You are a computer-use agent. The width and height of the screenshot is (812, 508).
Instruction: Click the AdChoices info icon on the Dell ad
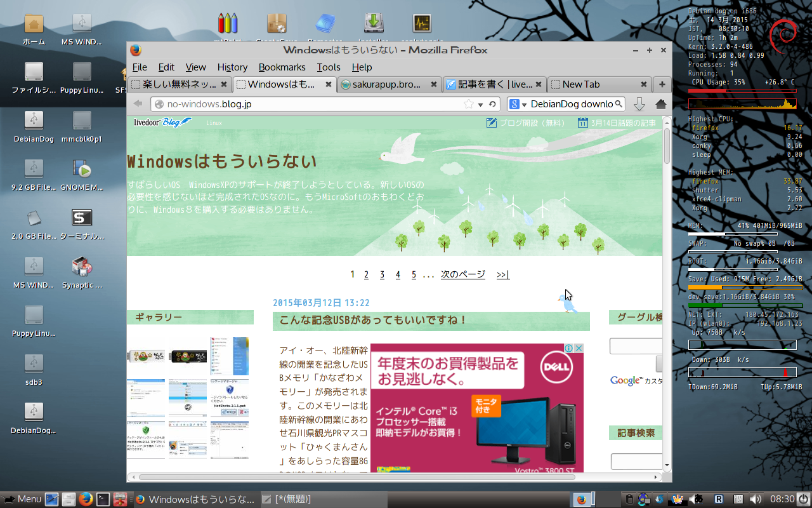[x=570, y=348]
